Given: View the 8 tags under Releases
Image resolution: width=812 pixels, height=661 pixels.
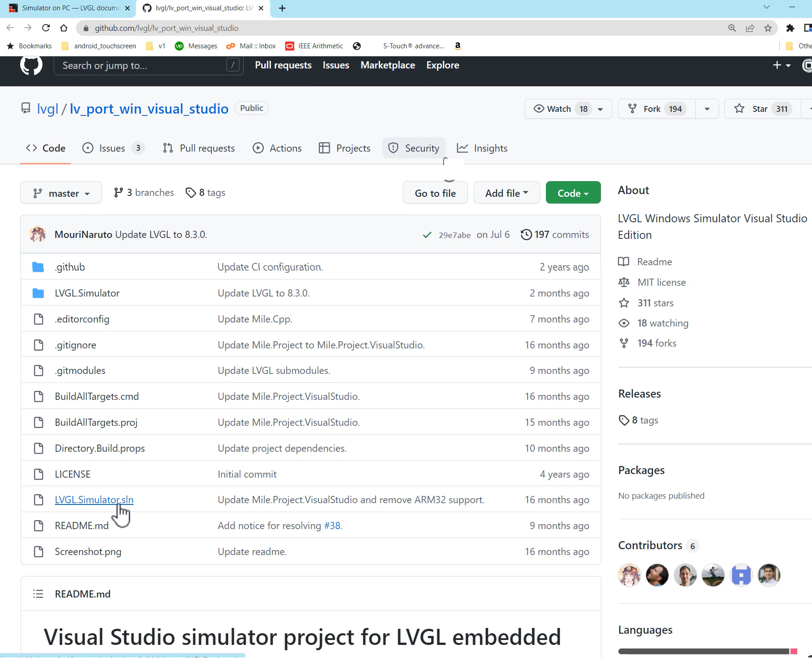Looking at the screenshot, I should (x=639, y=420).
